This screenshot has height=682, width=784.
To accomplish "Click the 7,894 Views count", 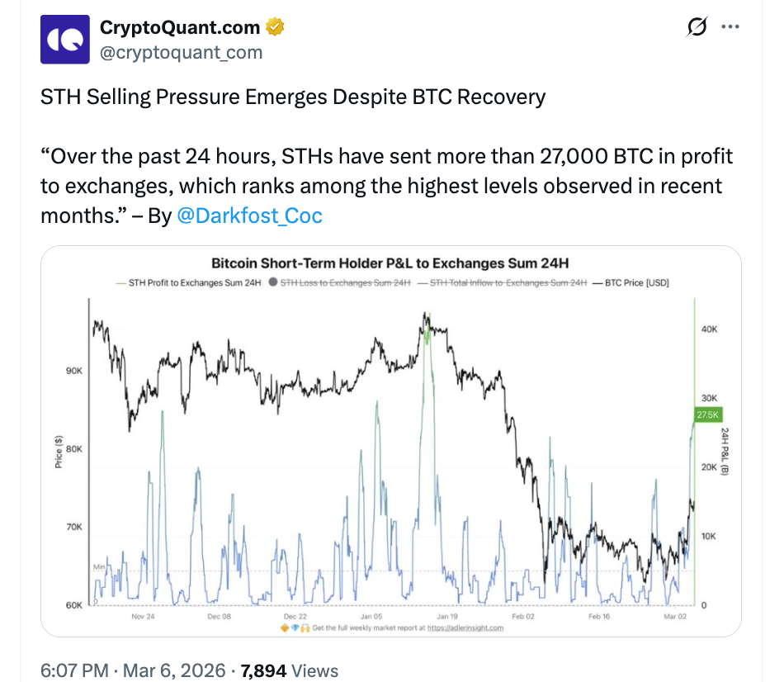I will click(x=289, y=671).
